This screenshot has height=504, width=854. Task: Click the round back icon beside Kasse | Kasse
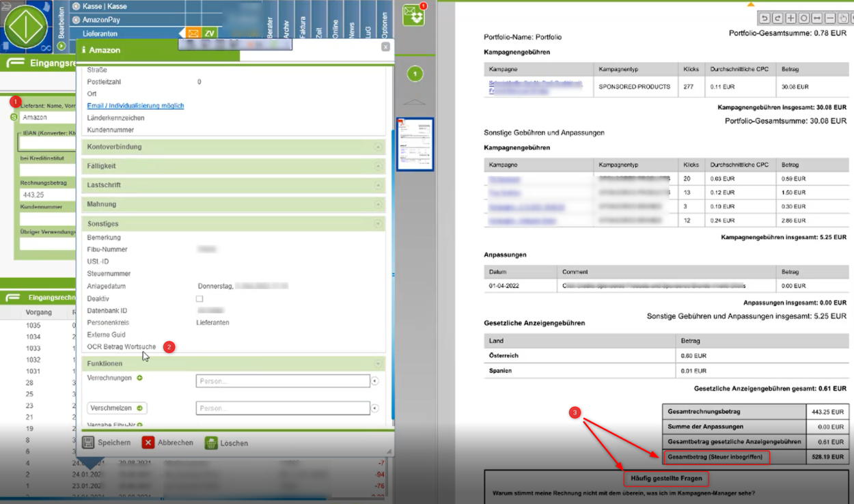76,6
